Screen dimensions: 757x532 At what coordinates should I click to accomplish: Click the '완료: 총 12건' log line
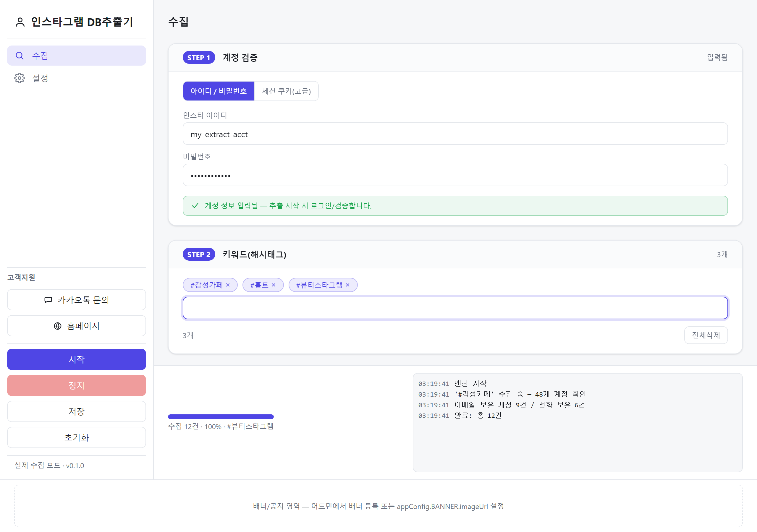pyautogui.click(x=460, y=416)
